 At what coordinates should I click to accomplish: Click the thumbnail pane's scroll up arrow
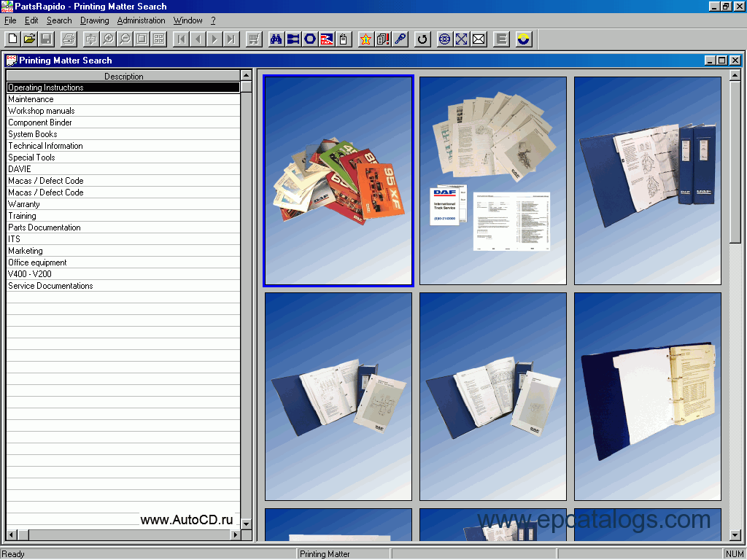[735, 75]
